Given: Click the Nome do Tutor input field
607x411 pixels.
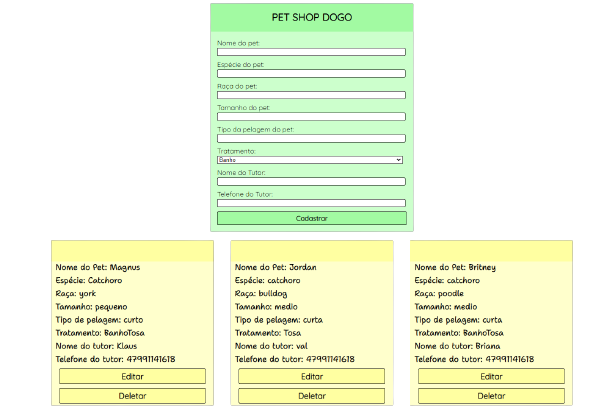Looking at the screenshot, I should coord(311,181).
